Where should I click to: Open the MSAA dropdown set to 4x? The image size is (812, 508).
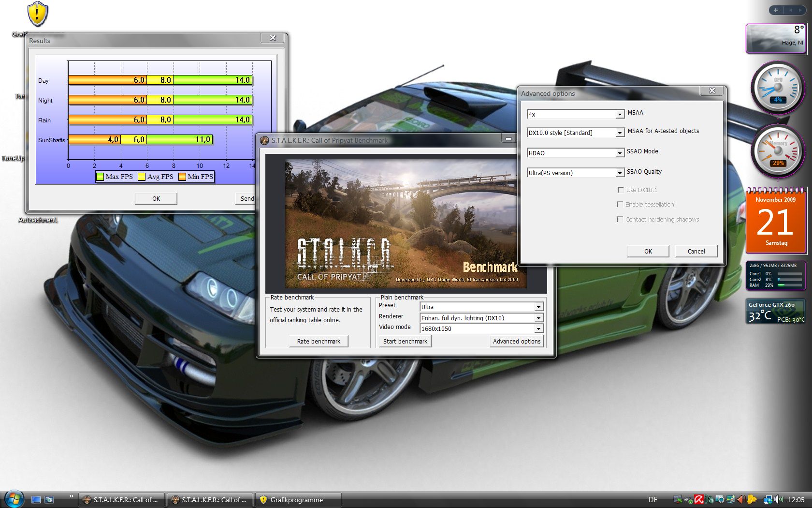point(575,114)
